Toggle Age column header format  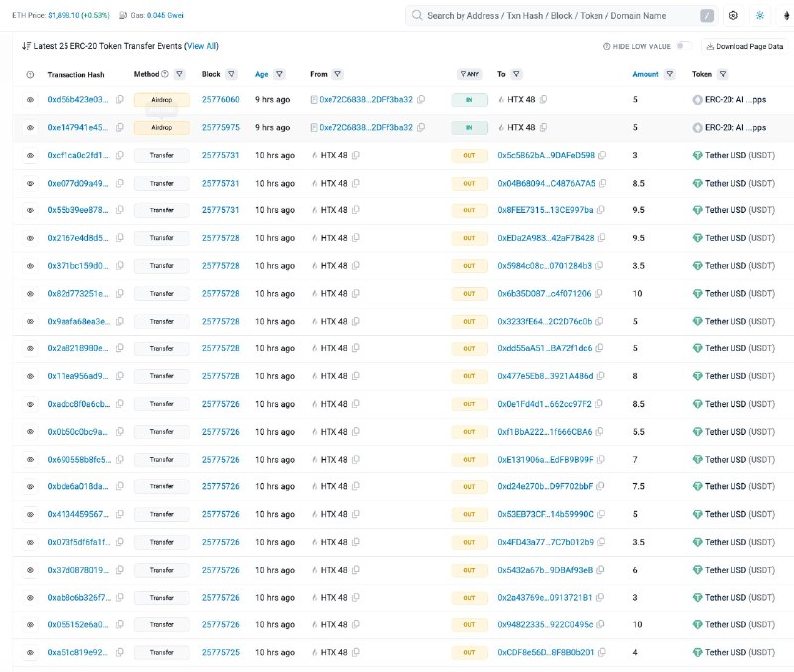pyautogui.click(x=261, y=74)
